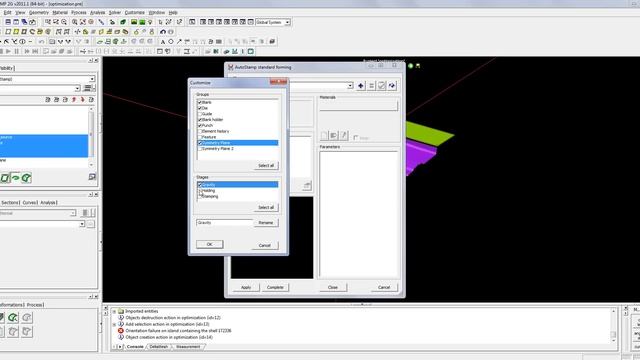This screenshot has width=640, height=360.
Task: Open the Analysis menu
Action: pos(98,13)
